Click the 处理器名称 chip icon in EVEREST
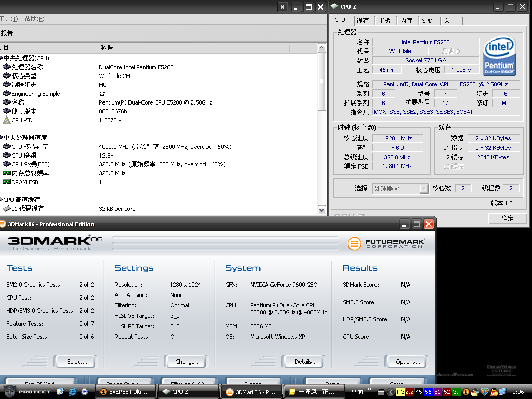Image resolution: width=532 pixels, height=399 pixels. pos(6,67)
